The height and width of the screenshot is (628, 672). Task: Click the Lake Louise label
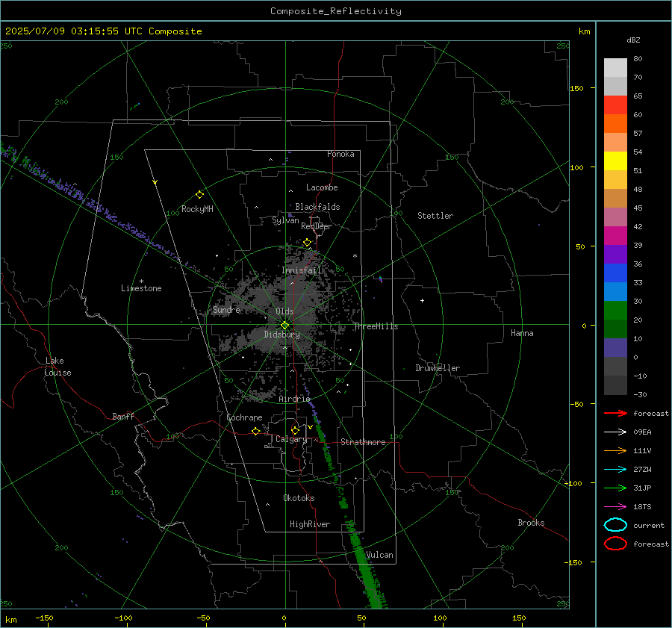pyautogui.click(x=57, y=367)
